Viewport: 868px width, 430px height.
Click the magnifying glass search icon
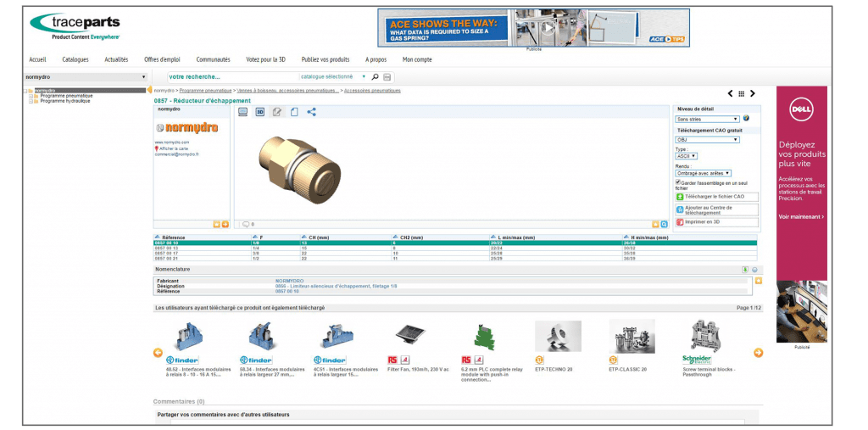(x=376, y=77)
